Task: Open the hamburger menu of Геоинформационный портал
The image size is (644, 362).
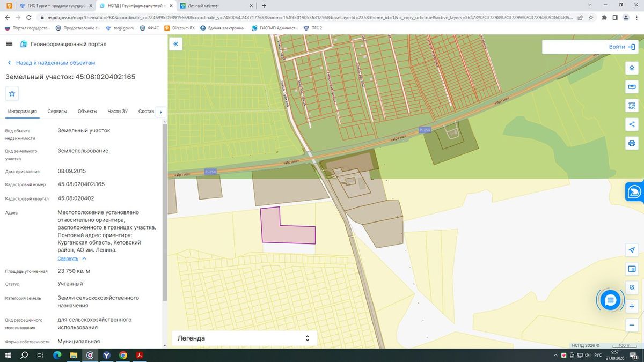Action: click(x=9, y=44)
